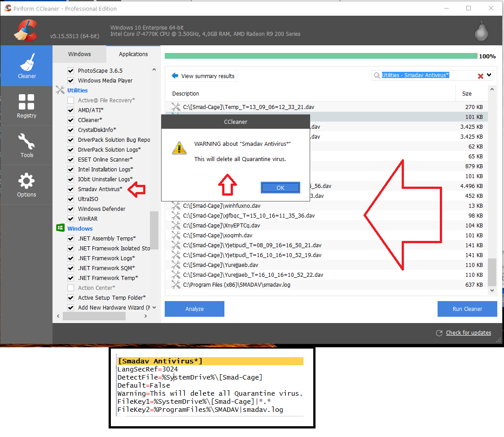The image size is (504, 437).
Task: Click the Run Cleaner button
Action: click(467, 309)
